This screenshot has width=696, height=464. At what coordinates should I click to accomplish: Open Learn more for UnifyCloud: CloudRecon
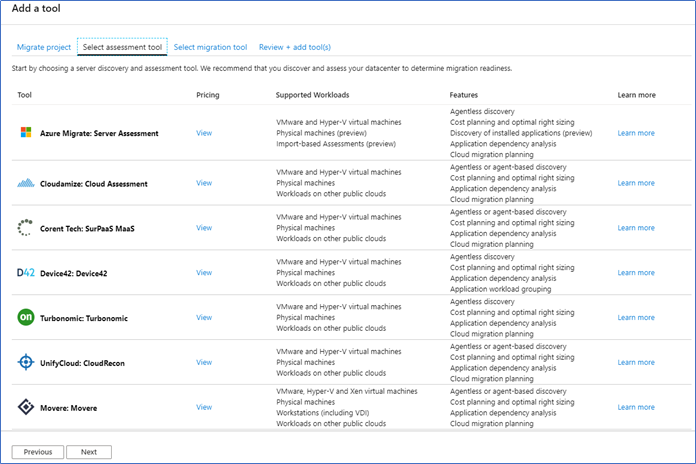point(636,362)
